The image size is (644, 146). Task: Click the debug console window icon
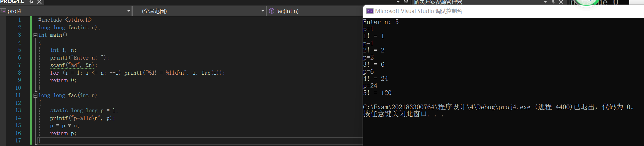coord(370,11)
